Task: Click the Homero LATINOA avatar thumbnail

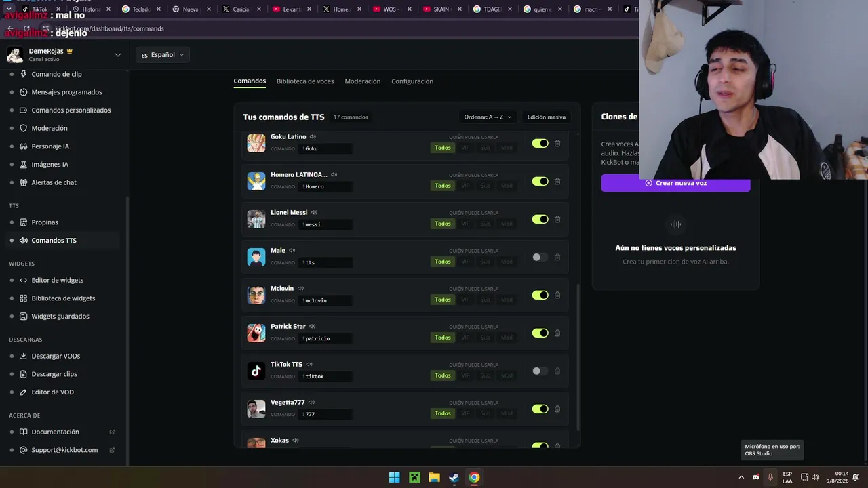Action: (256, 182)
